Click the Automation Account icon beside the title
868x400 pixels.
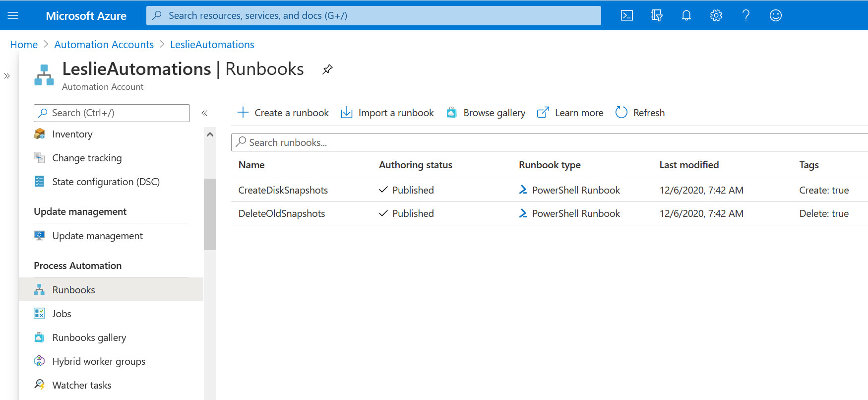[x=44, y=75]
